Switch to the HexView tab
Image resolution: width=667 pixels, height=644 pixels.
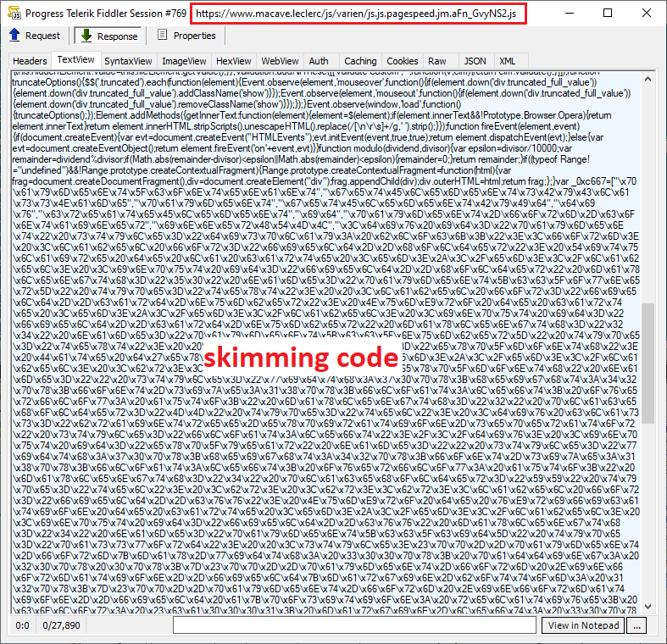point(234,61)
